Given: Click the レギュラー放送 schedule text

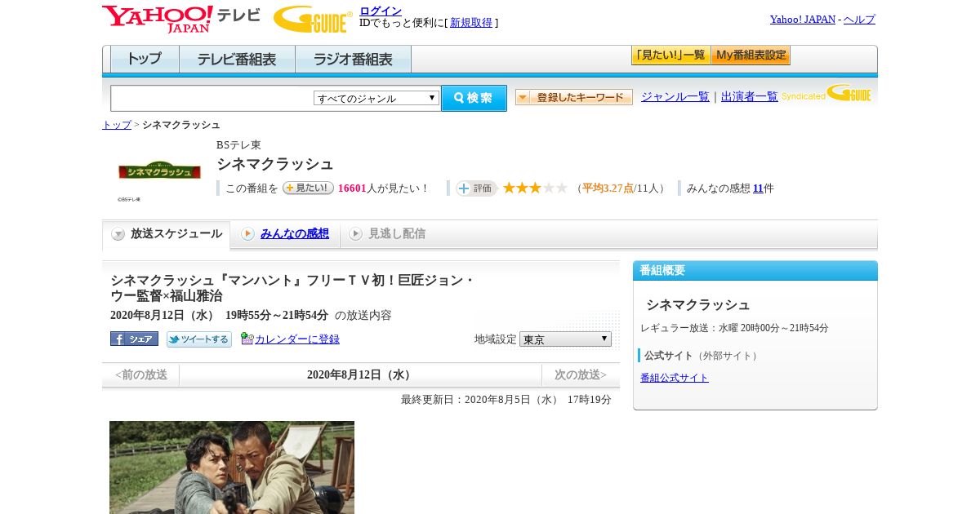Looking at the screenshot, I should (734, 328).
